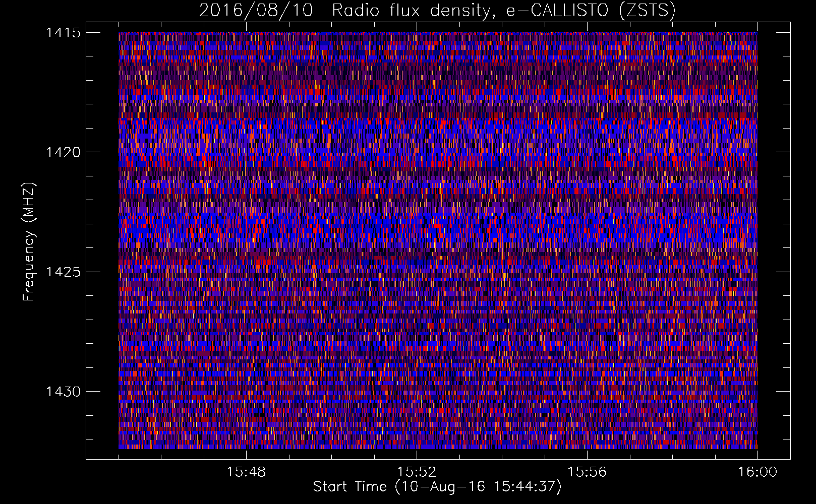Image resolution: width=816 pixels, height=504 pixels.
Task: Select the 1420 frequency axis label
Action: (x=63, y=152)
